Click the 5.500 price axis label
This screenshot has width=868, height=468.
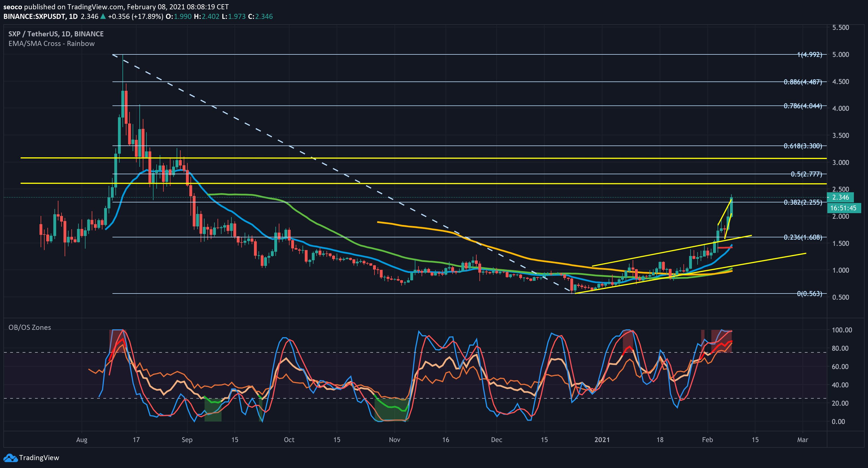[841, 28]
